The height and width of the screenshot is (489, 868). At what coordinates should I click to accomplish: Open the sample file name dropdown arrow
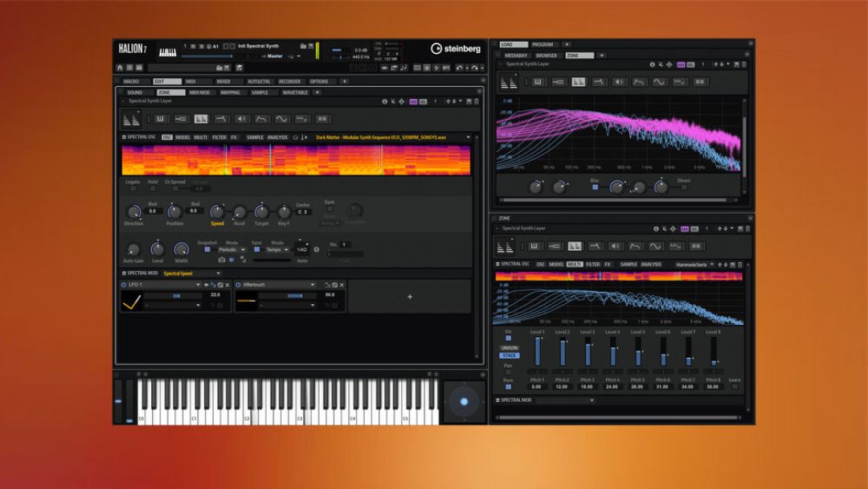click(x=469, y=138)
